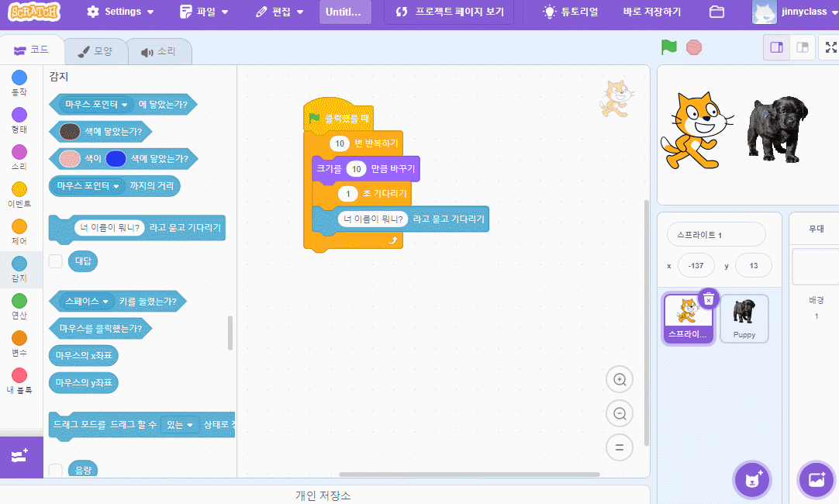Image resolution: width=839 pixels, height=504 pixels.
Task: Pick the pink color swatch
Action: (x=70, y=158)
